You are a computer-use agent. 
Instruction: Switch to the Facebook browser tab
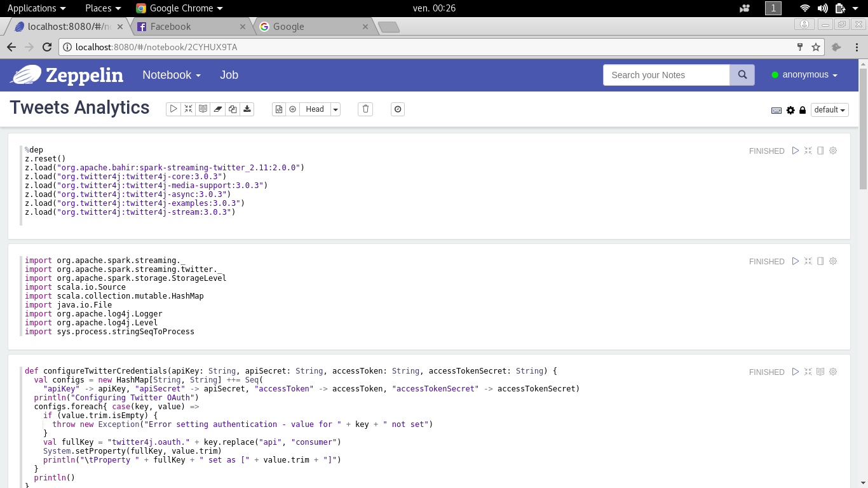click(191, 27)
